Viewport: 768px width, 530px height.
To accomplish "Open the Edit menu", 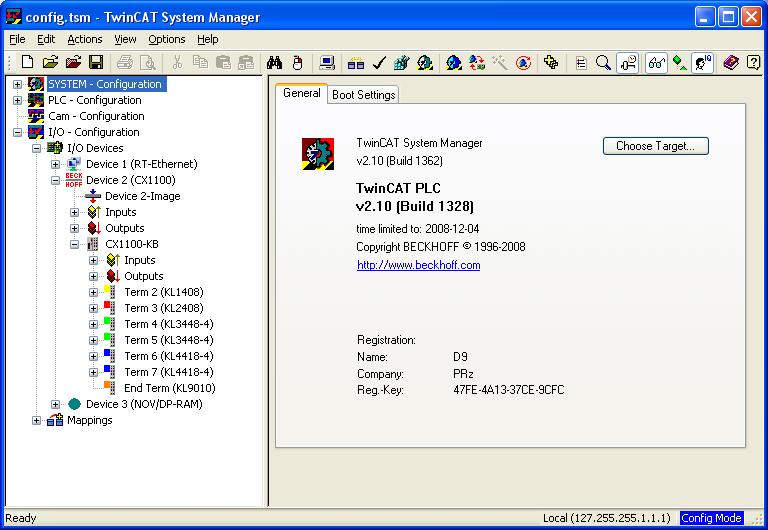I will pos(46,39).
